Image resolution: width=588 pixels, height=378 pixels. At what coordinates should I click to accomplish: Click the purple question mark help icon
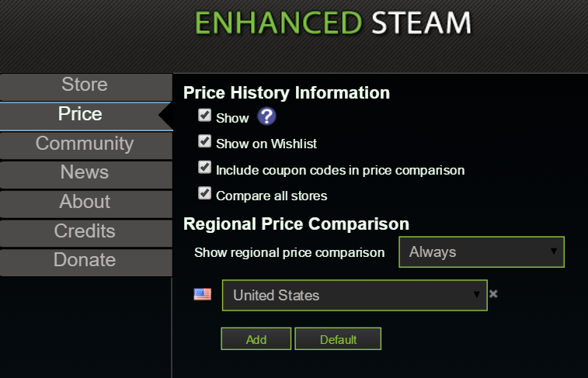[266, 116]
